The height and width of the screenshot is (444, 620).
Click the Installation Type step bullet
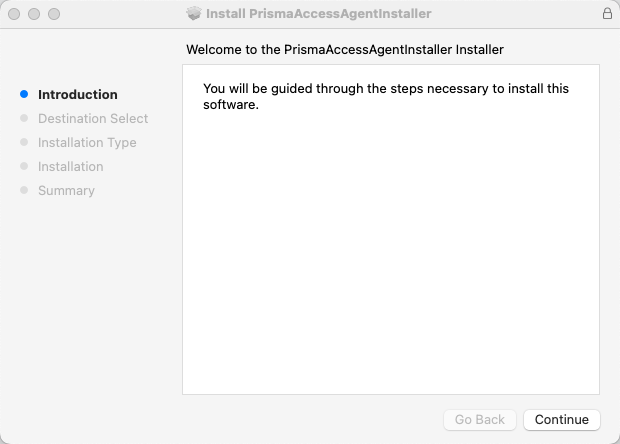click(x=24, y=143)
